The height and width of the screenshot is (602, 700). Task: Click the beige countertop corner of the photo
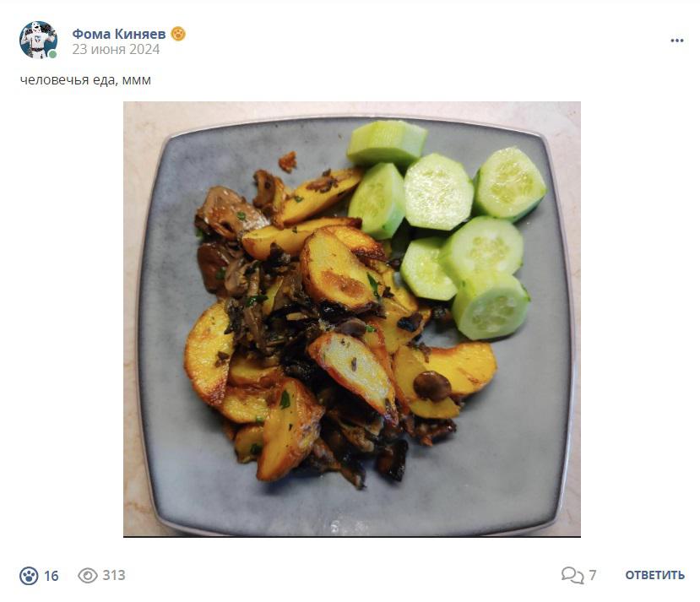coord(136,116)
